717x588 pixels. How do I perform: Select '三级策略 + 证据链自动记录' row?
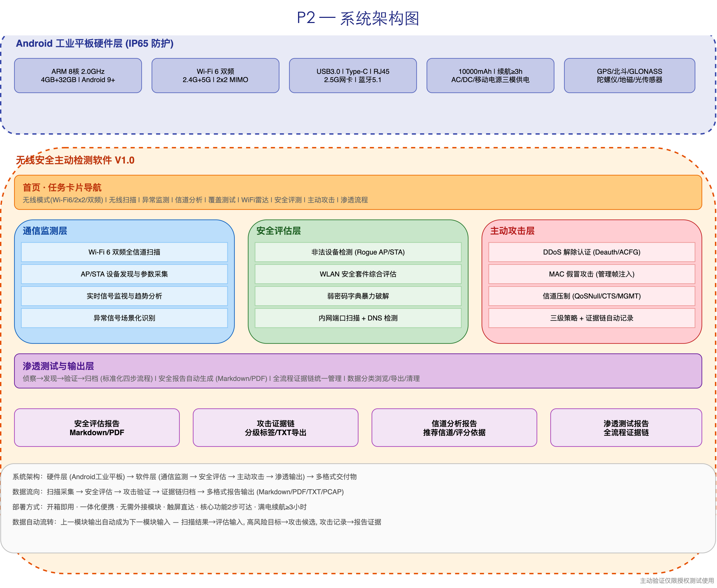pyautogui.click(x=592, y=318)
